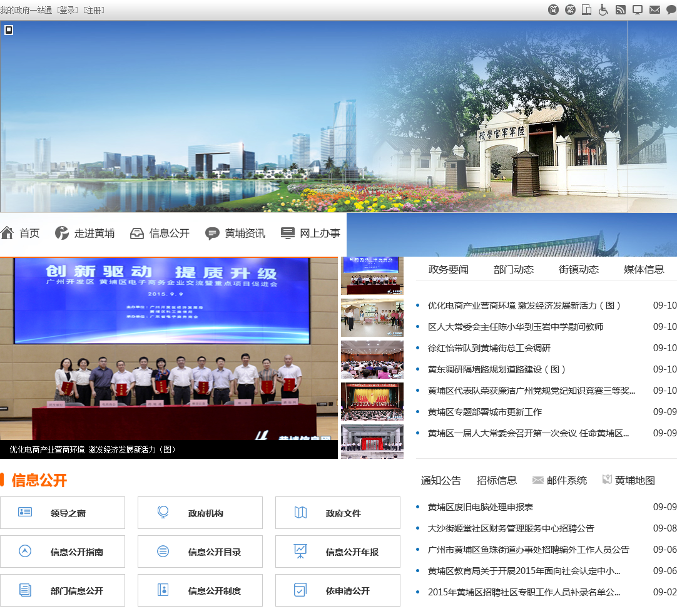
Task: Open notice 黄埔区废旧电脑处理申报表
Action: (x=481, y=506)
